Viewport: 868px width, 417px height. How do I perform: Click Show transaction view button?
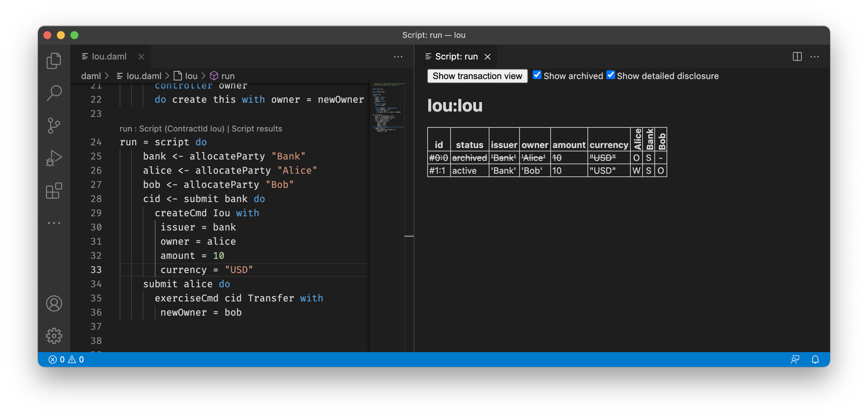point(477,76)
